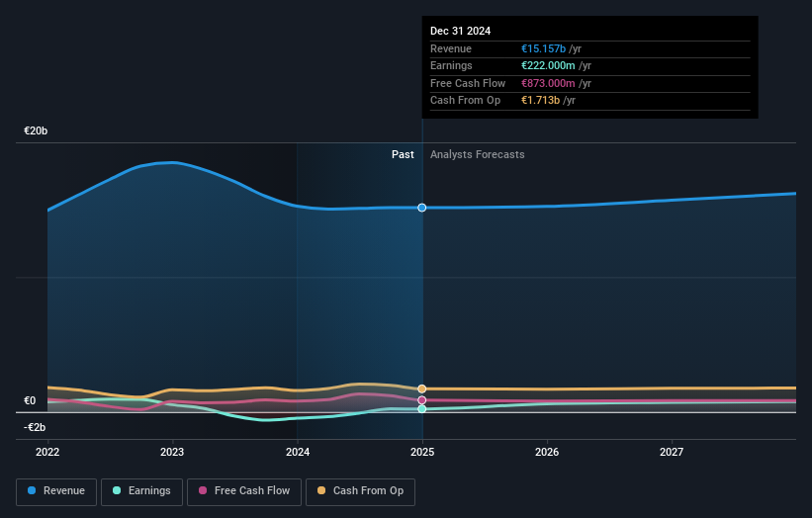Click the blue Revenue data point marker
Image resolution: width=812 pixels, height=518 pixels.
(x=422, y=208)
